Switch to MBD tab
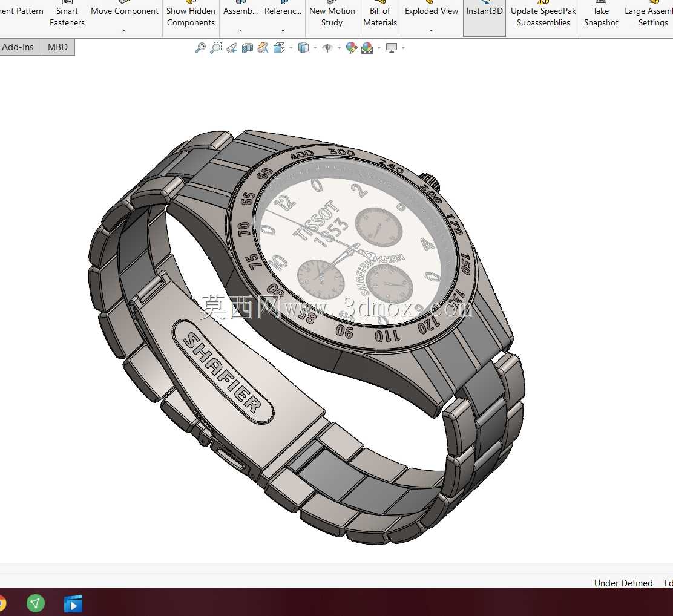 57,47
